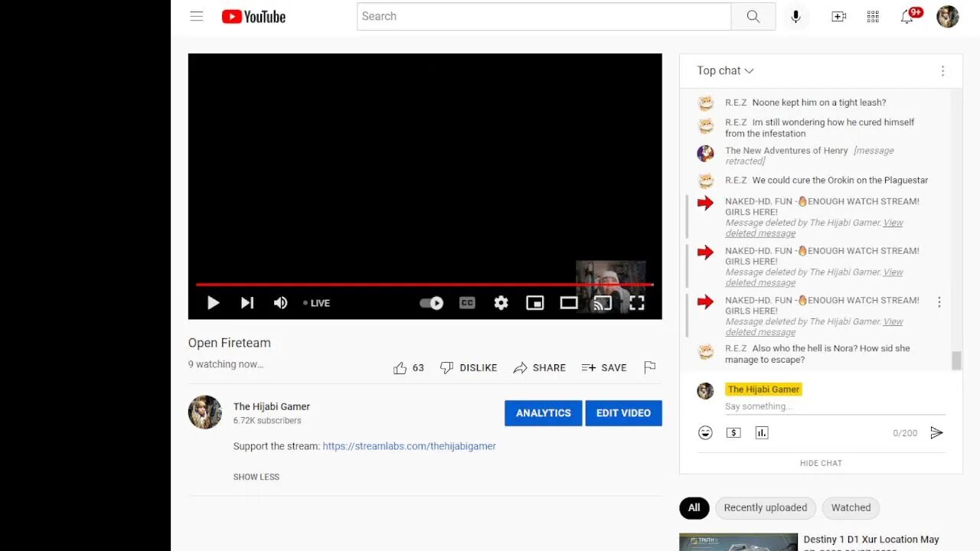The image size is (980, 551).
Task: Cast video to TV
Action: [603, 303]
